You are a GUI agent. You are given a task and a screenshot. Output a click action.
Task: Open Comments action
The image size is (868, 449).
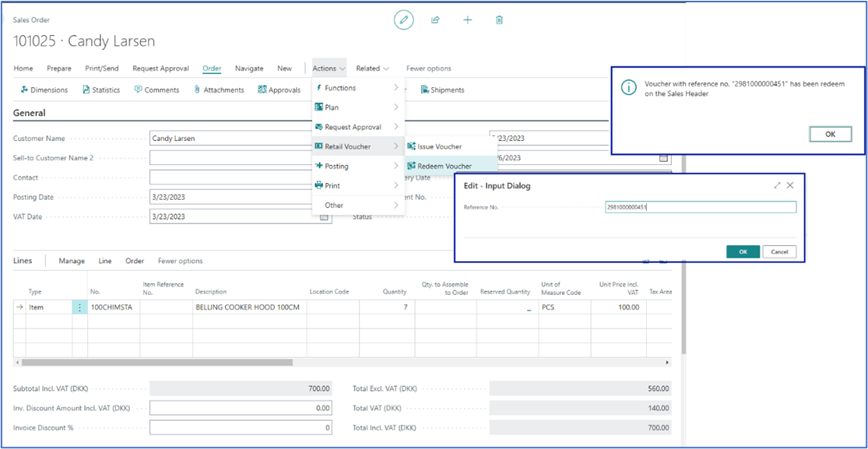pyautogui.click(x=156, y=89)
